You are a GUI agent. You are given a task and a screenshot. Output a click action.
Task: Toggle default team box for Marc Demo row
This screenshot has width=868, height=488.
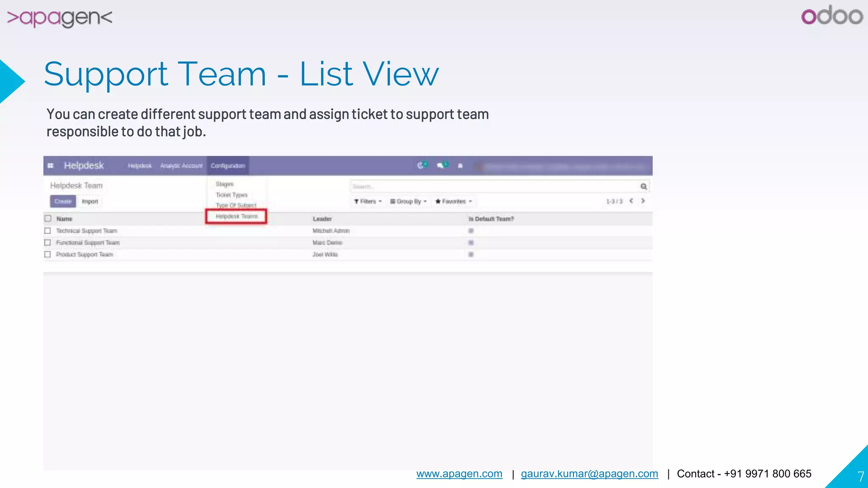(x=471, y=243)
